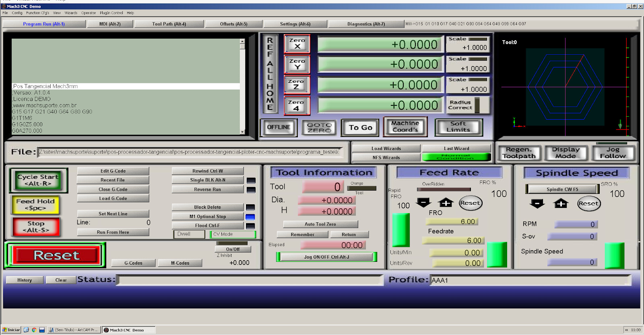Viewport: 644px width, 335px height.
Task: Toggle Single BLK mode
Action: coord(207,180)
